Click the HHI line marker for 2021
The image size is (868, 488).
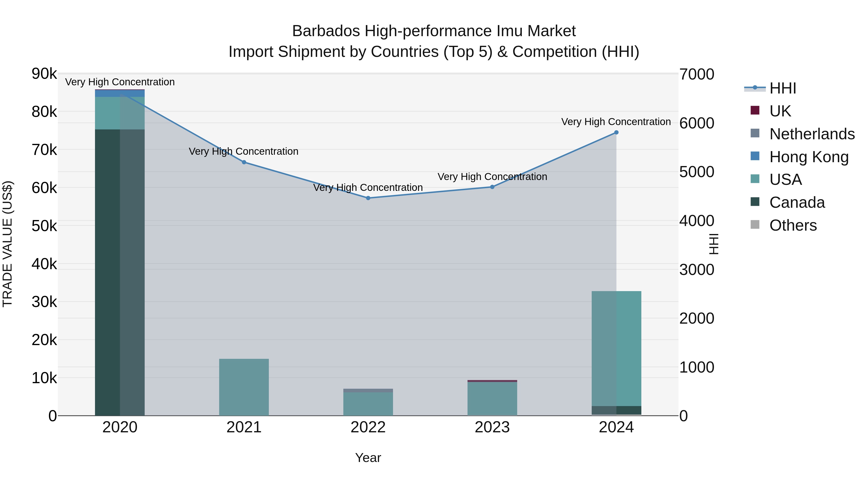(x=244, y=162)
